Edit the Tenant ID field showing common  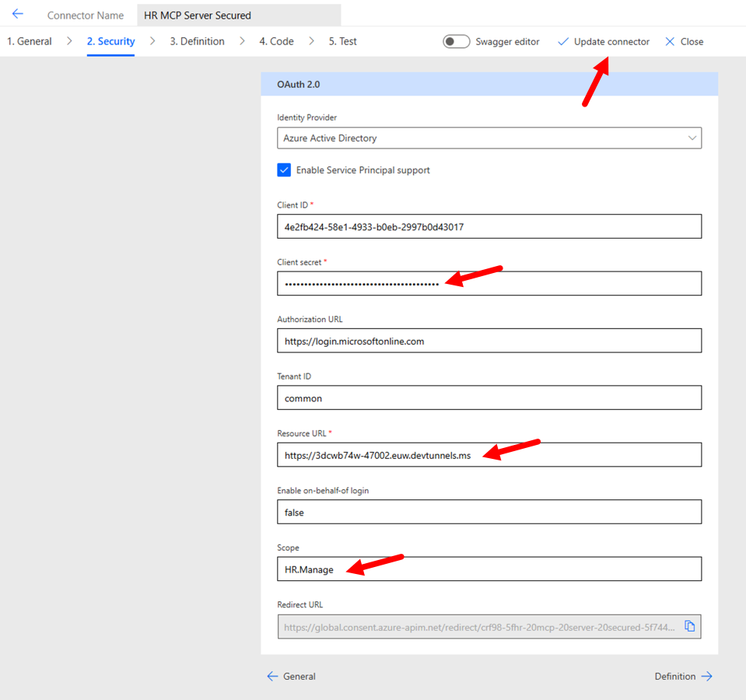click(489, 397)
